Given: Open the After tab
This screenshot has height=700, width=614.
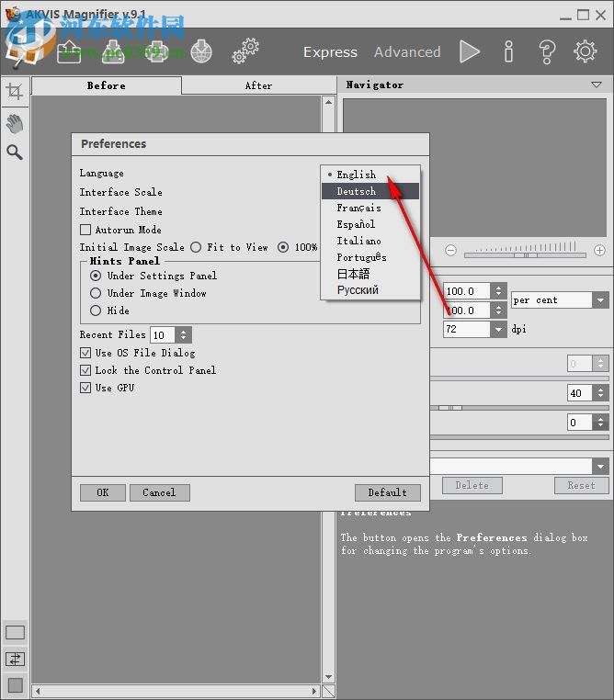Looking at the screenshot, I should (x=258, y=85).
